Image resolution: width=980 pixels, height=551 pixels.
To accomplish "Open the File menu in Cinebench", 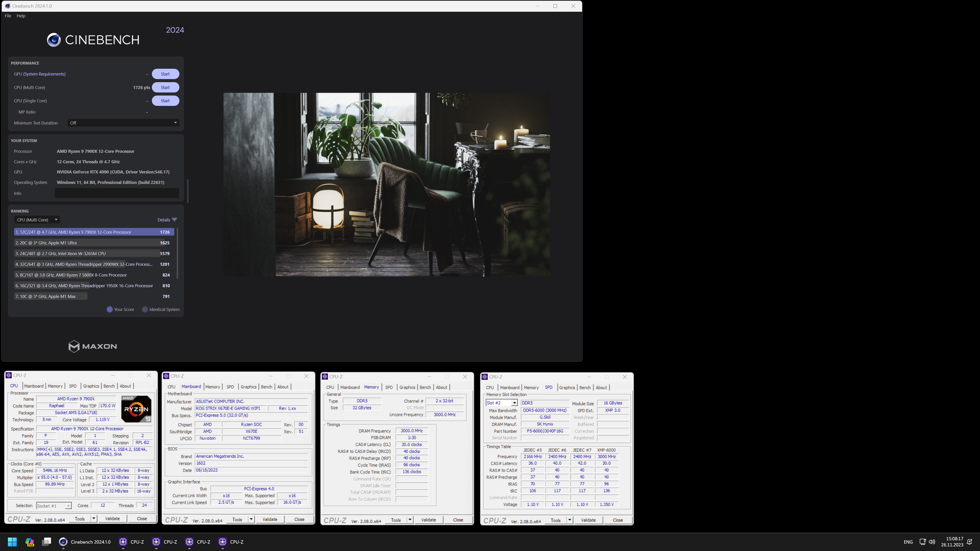I will 8,16.
